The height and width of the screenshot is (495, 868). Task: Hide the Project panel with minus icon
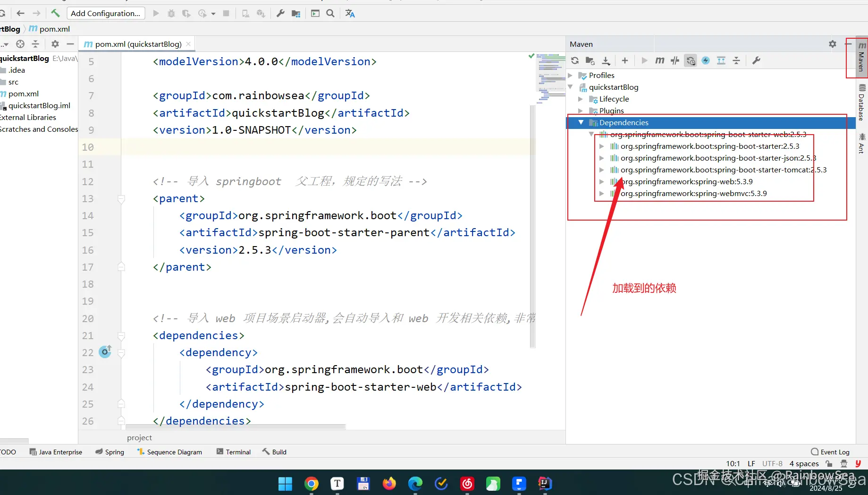(70, 44)
